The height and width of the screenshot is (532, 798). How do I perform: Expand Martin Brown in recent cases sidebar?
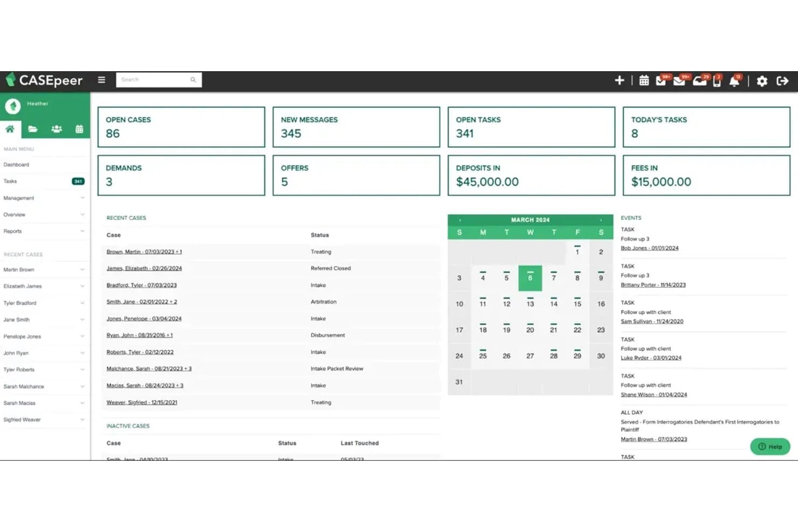pyautogui.click(x=44, y=270)
